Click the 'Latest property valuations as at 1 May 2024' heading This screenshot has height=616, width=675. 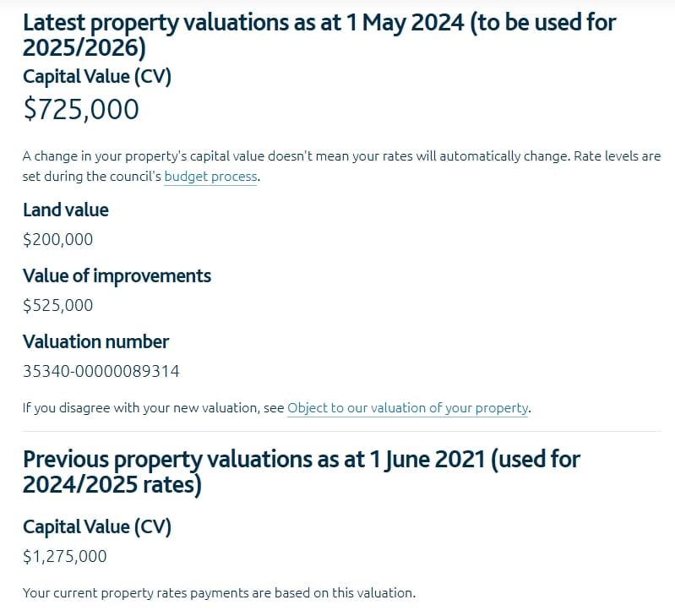coord(319,35)
